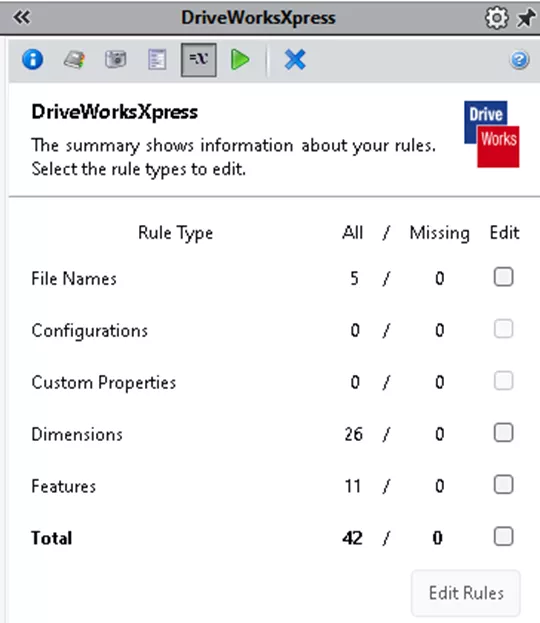Select the Total row label
The image size is (540, 623).
click(x=52, y=538)
